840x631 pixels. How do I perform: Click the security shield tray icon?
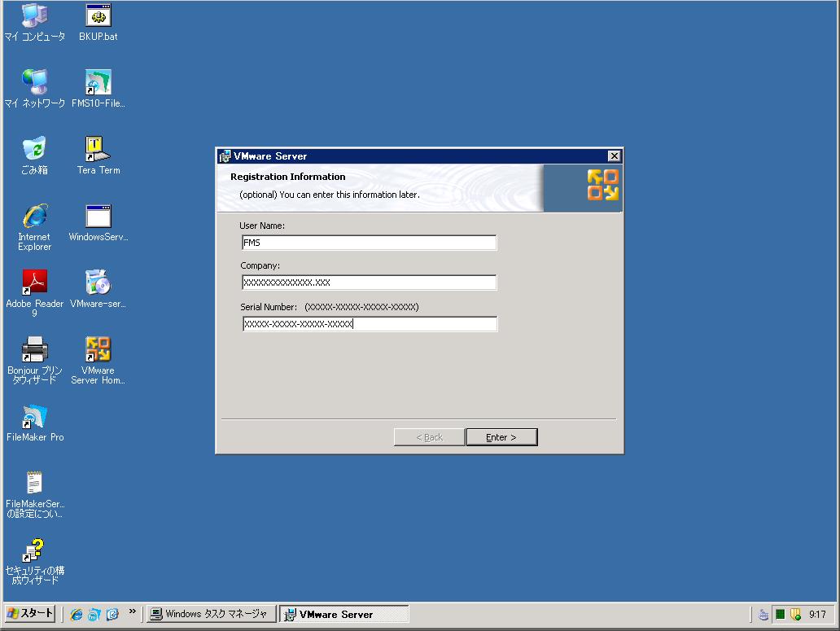pyautogui.click(x=795, y=615)
